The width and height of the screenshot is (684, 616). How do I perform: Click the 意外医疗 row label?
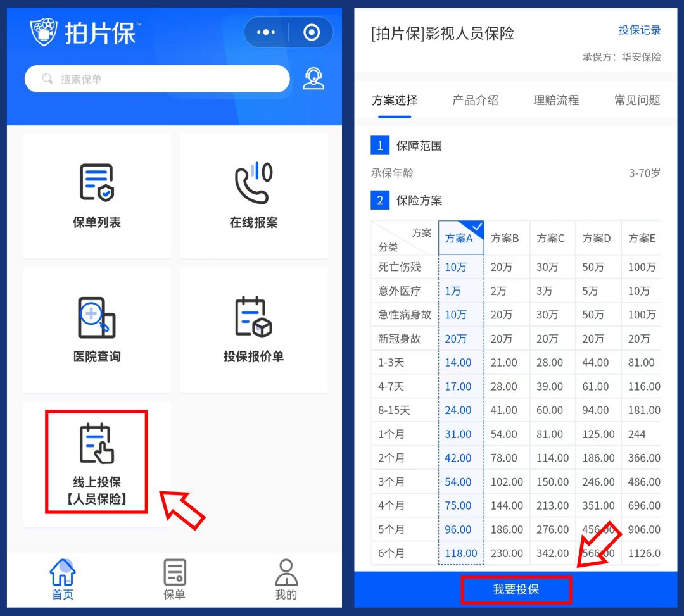[399, 291]
